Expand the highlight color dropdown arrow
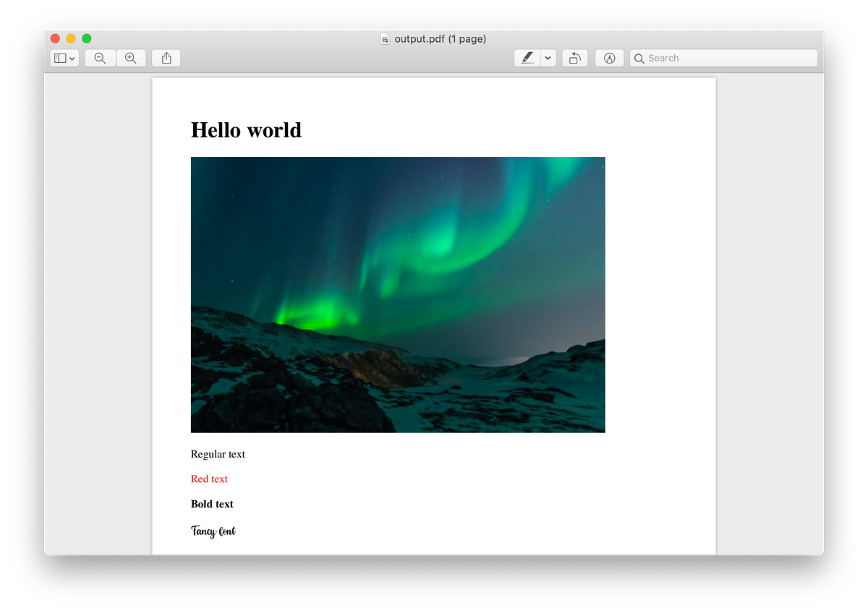Screen dimensions: 868x613 (x=548, y=59)
